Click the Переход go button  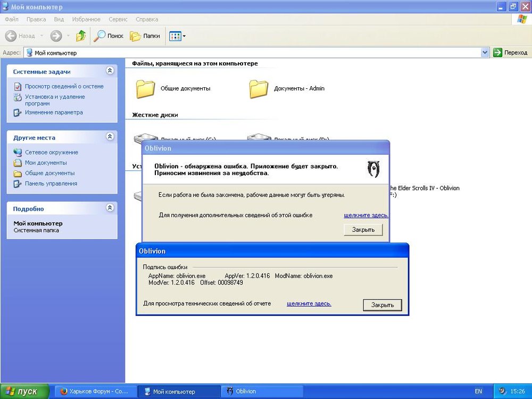(x=511, y=53)
